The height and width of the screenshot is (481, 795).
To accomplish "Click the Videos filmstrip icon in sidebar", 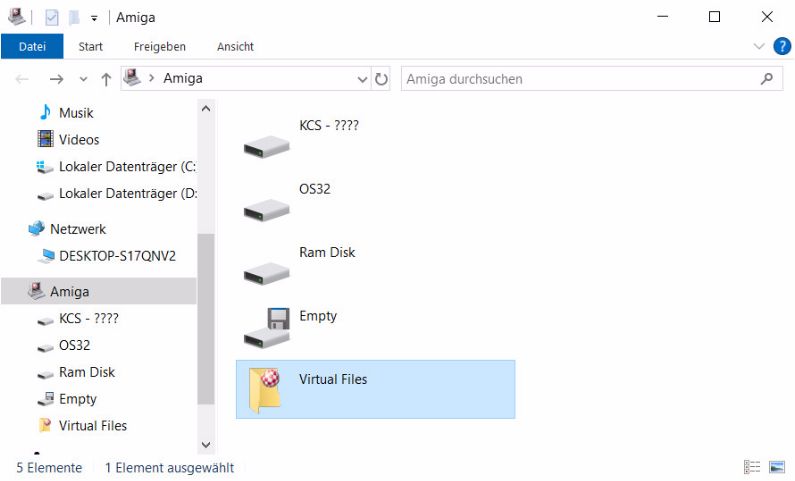I will pyautogui.click(x=45, y=139).
